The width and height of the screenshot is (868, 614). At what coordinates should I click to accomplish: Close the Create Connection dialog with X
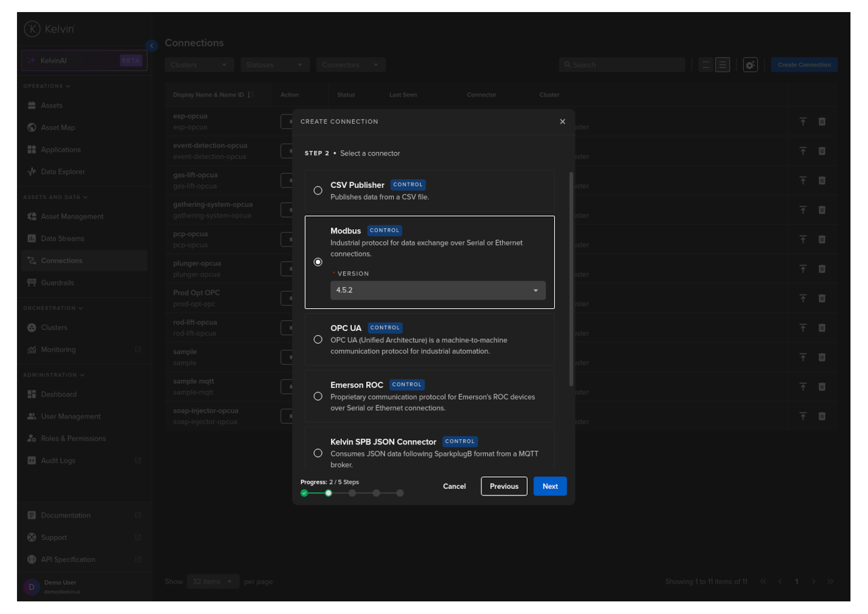[562, 122]
